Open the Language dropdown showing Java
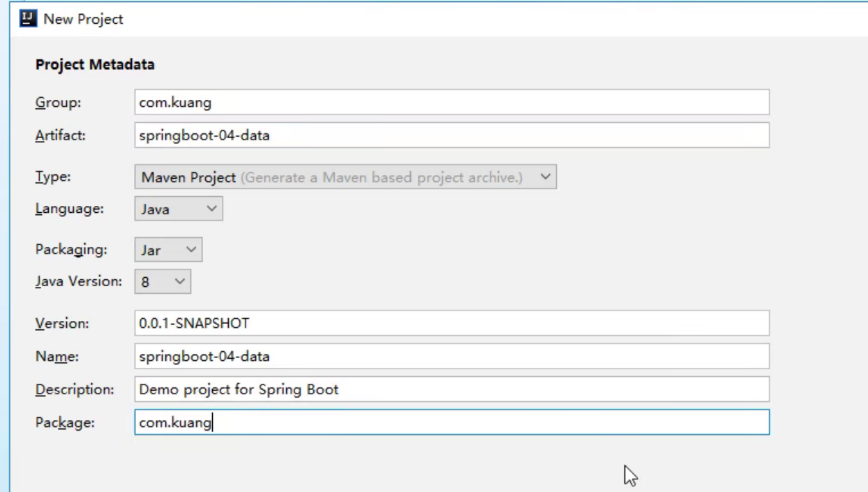Image resolution: width=868 pixels, height=492 pixels. click(x=178, y=209)
